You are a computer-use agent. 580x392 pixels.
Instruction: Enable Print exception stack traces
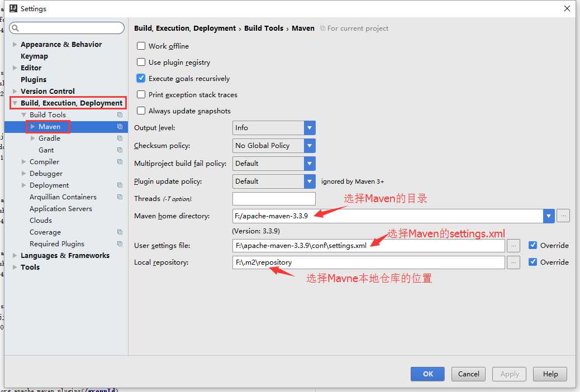click(x=141, y=95)
